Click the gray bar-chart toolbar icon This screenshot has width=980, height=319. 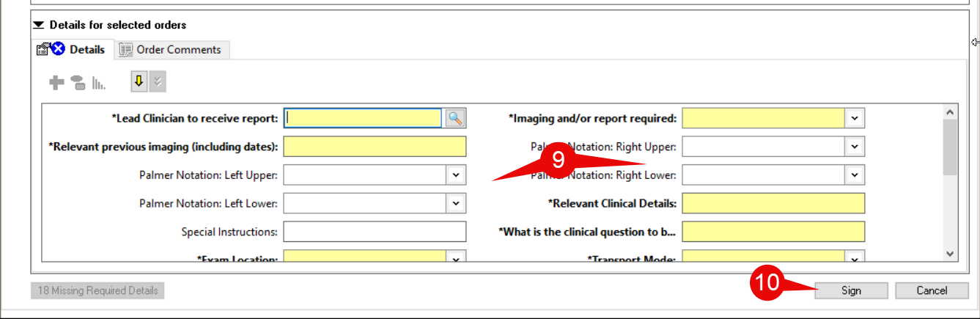click(x=99, y=84)
